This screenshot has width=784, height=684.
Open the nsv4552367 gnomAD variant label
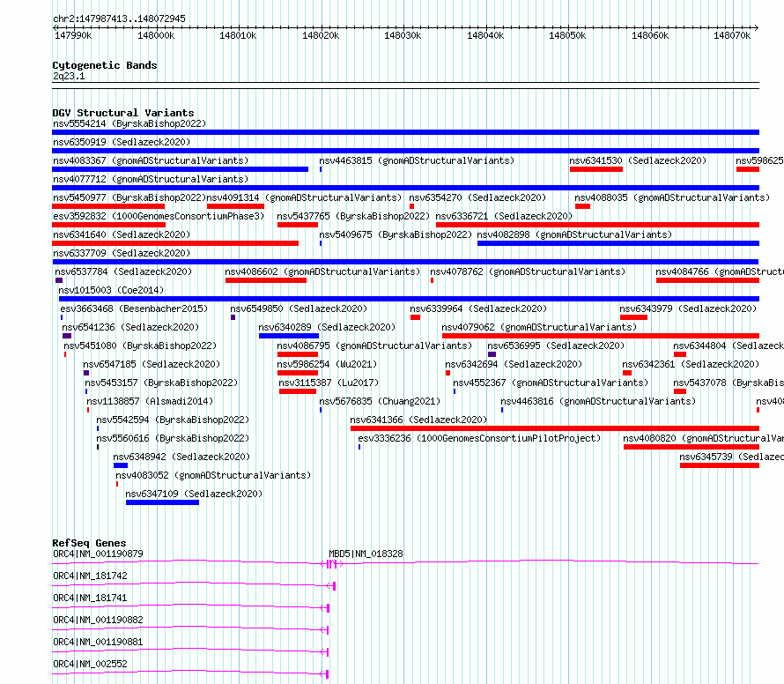coord(551,383)
